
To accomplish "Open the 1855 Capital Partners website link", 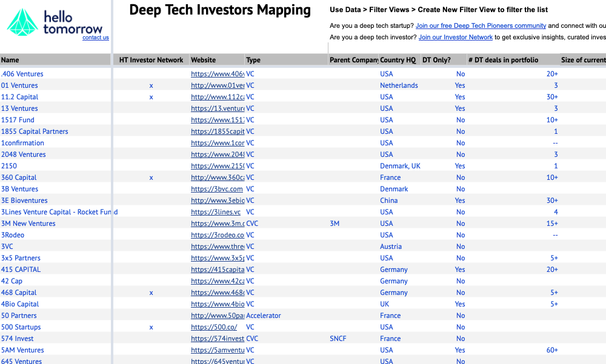I will pos(218,131).
